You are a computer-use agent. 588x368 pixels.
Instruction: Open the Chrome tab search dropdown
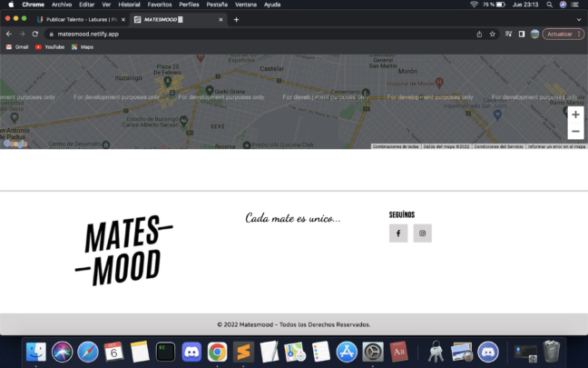click(x=578, y=19)
